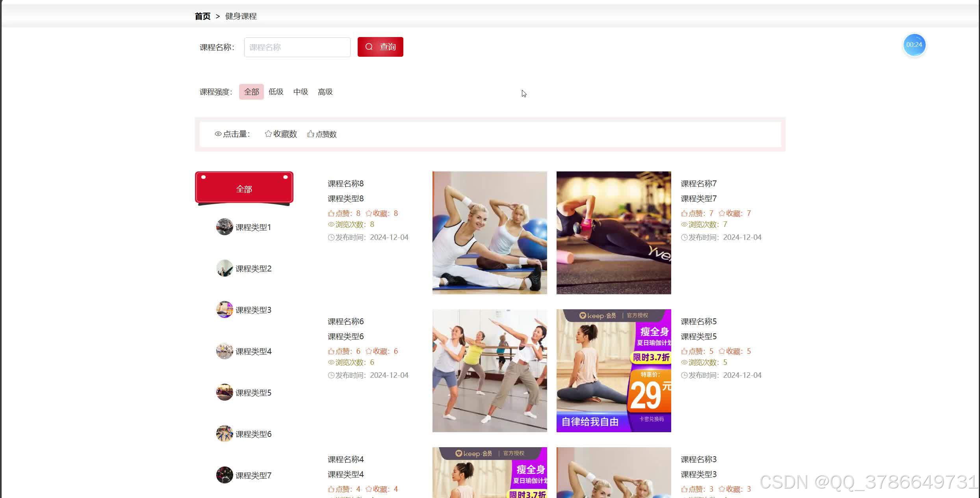Image resolution: width=980 pixels, height=498 pixels.
Task: Click the thumbs-up icon beside 点赞数
Action: point(310,134)
